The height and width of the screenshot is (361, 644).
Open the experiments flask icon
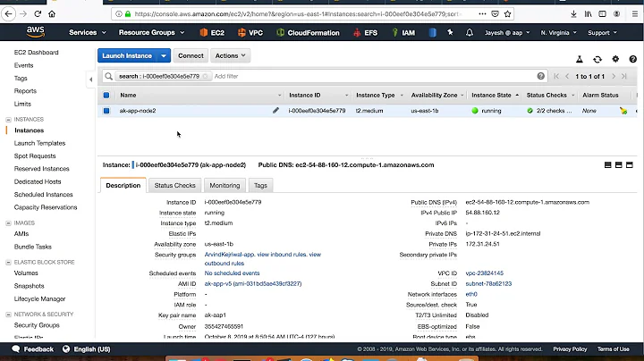[x=580, y=60]
